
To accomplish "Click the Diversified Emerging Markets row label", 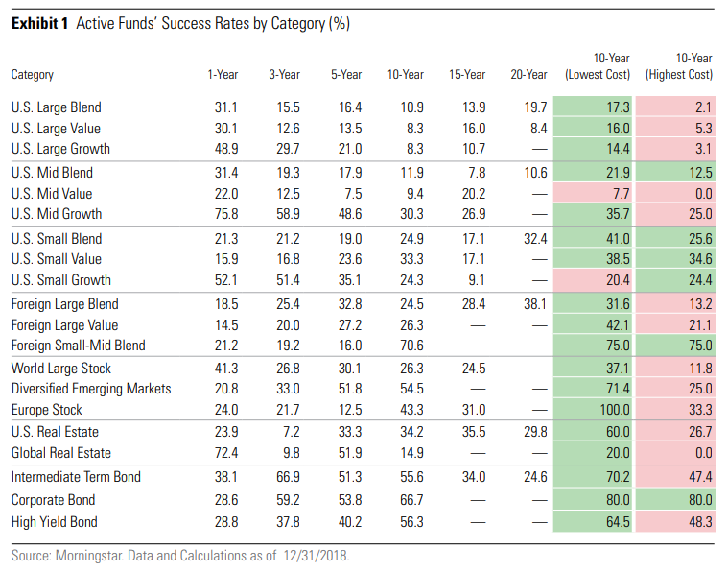I will (91, 389).
